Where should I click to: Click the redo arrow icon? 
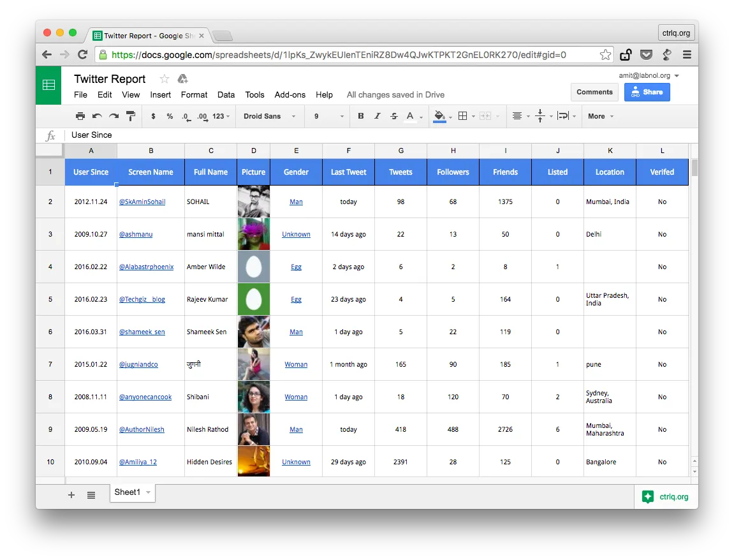tap(114, 116)
